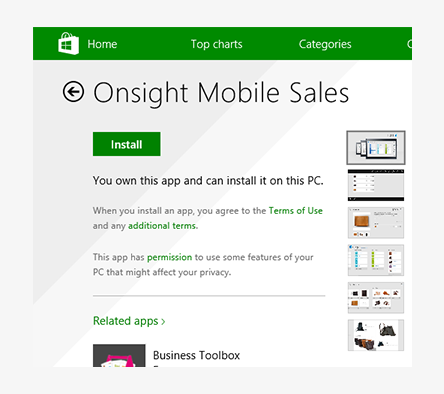Go back using the circled arrow icon

tap(73, 91)
